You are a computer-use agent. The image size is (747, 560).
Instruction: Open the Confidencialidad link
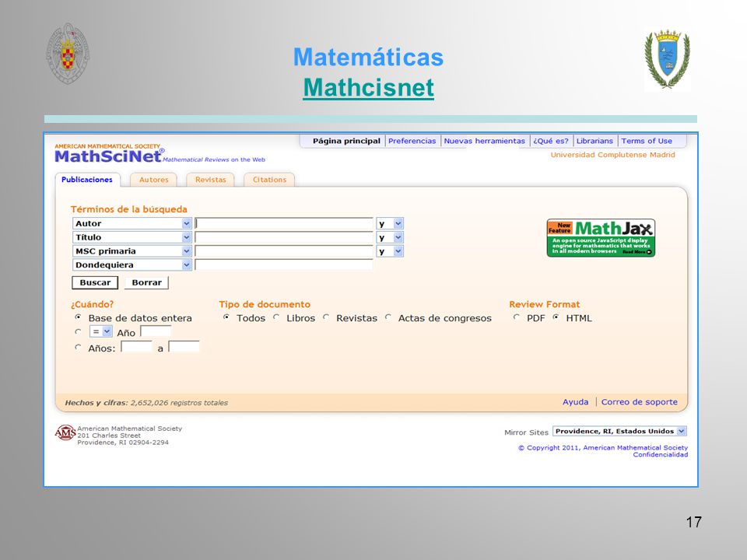(660, 455)
